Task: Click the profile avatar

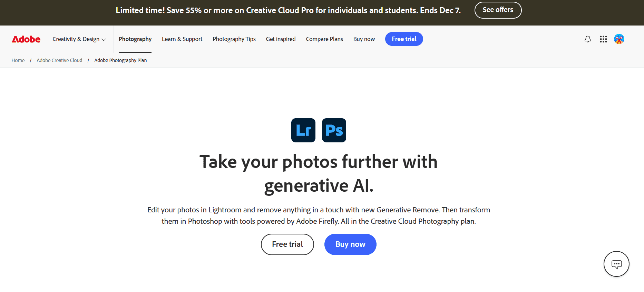Action: point(619,39)
